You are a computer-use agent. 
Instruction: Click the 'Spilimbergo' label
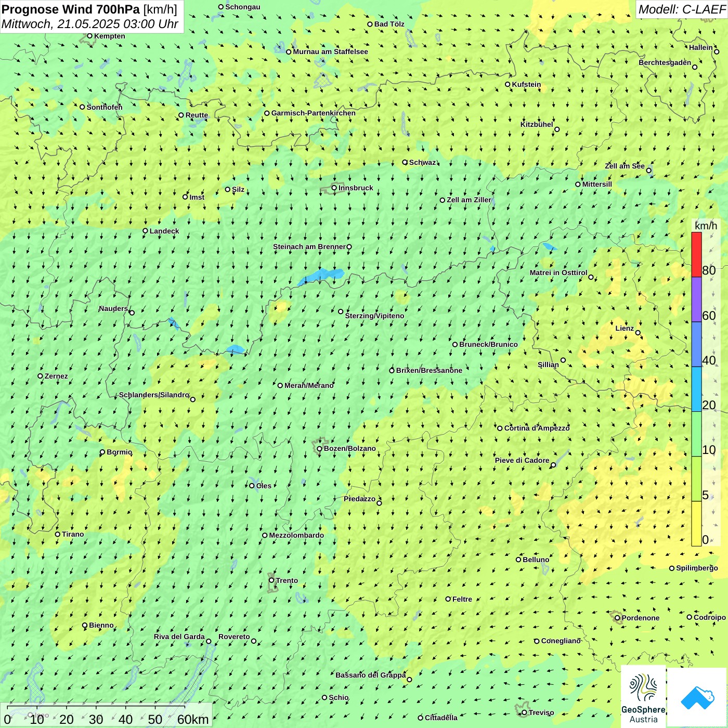click(x=697, y=568)
